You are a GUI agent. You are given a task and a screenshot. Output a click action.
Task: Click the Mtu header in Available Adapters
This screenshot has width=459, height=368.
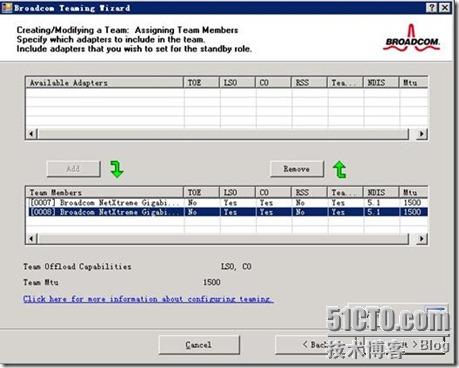pos(413,83)
